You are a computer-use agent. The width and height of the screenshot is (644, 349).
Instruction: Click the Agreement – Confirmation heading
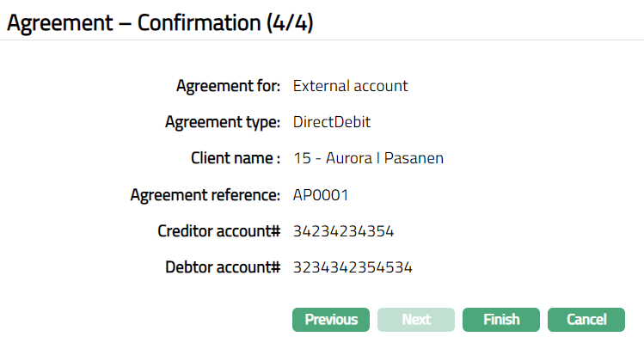pyautogui.click(x=129, y=22)
